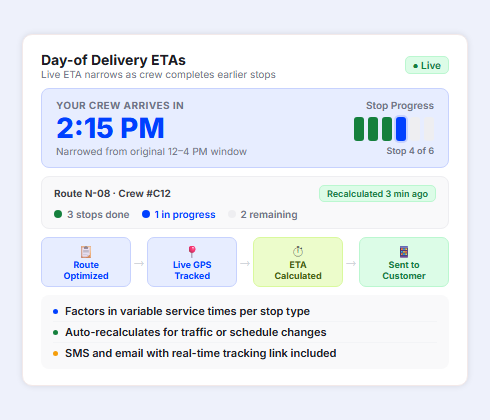This screenshot has width=490, height=420.
Task: Click the Recalculated 3 min ago badge
Action: (377, 194)
